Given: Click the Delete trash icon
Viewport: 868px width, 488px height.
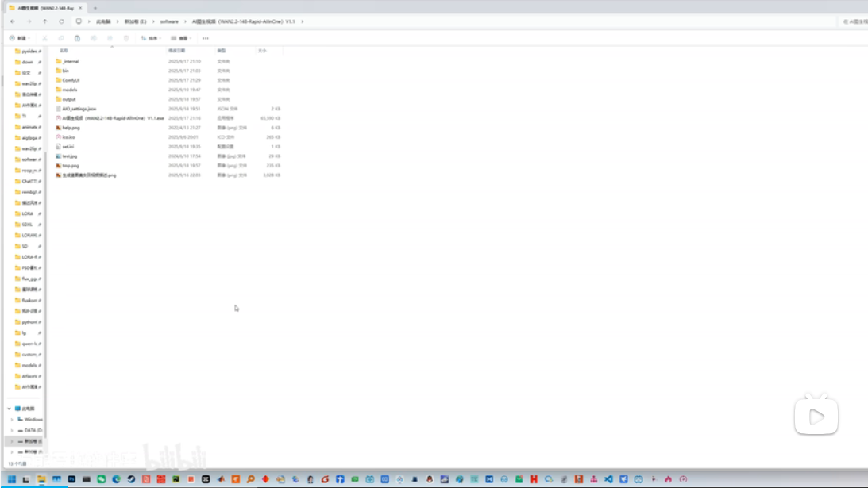Looking at the screenshot, I should click(126, 38).
